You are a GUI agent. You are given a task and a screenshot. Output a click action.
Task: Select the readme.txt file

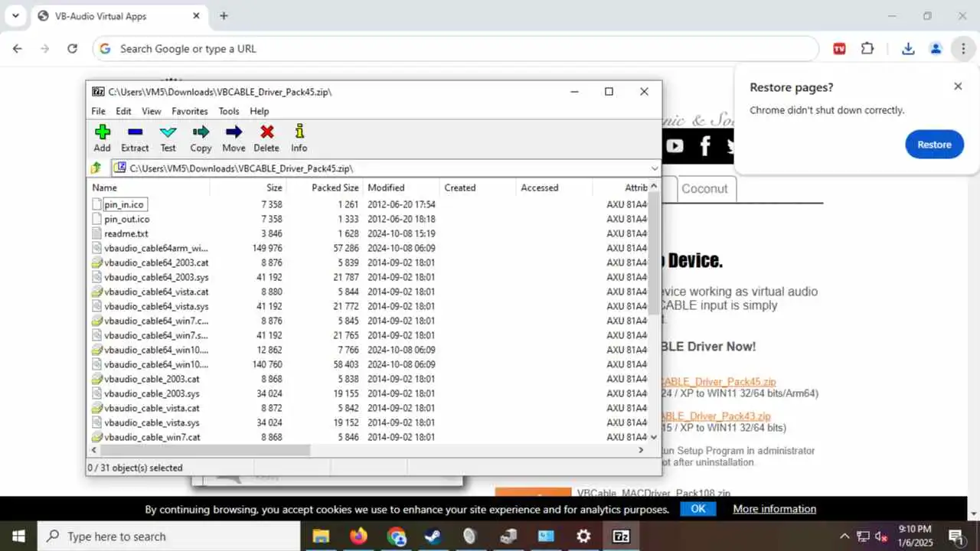tap(126, 233)
